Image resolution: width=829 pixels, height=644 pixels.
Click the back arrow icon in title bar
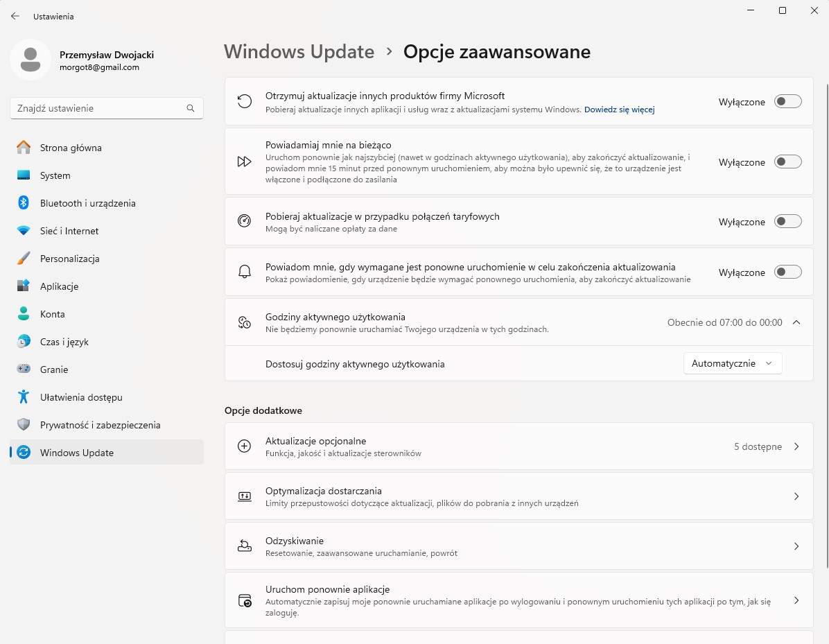click(15, 16)
